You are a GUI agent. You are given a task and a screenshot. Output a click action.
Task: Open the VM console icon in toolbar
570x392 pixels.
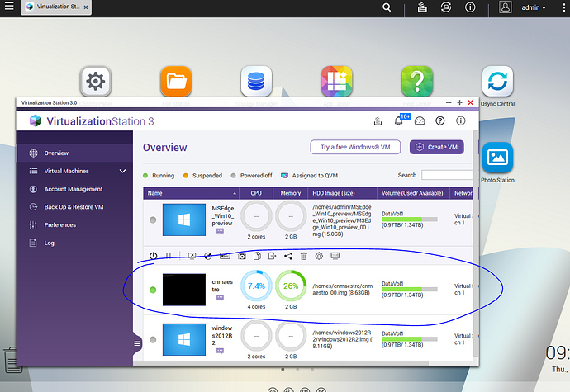[192, 256]
